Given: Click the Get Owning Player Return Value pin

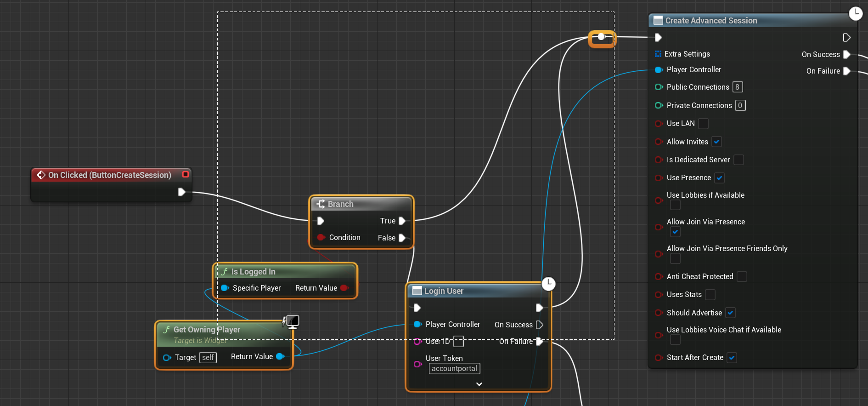Looking at the screenshot, I should [x=280, y=357].
